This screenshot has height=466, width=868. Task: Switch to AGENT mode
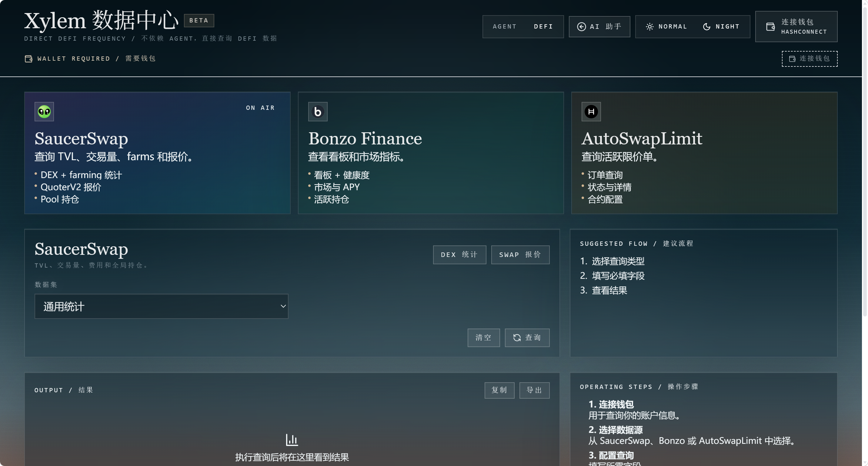tap(504, 27)
